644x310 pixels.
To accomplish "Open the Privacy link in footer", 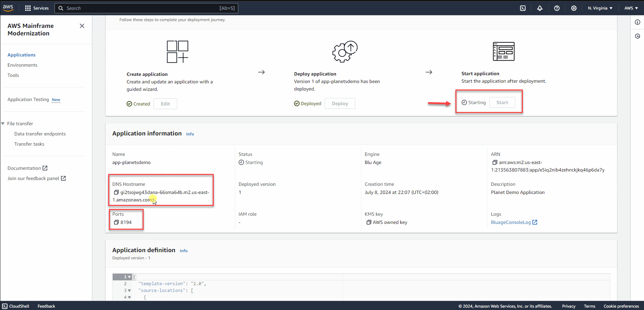I will click(569, 306).
